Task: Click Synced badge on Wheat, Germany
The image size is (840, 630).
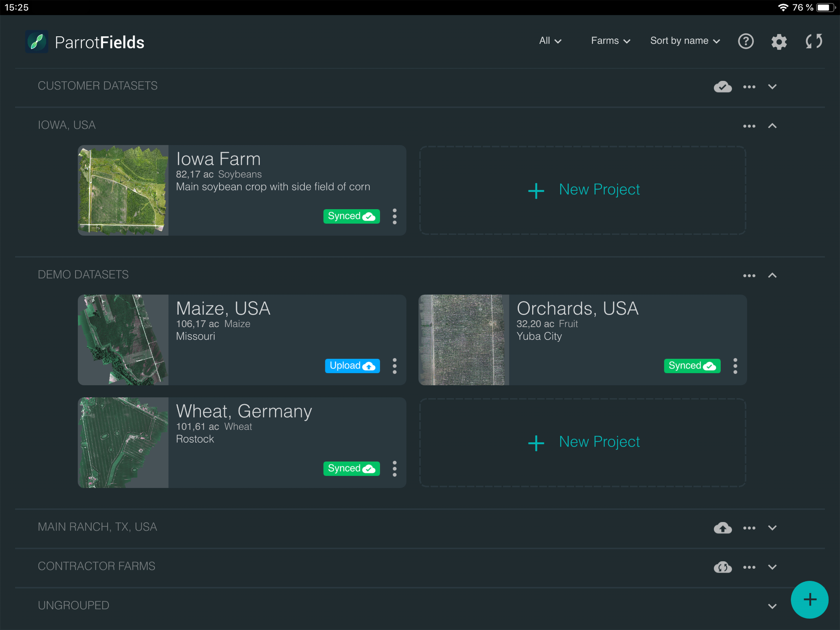Action: (x=351, y=469)
